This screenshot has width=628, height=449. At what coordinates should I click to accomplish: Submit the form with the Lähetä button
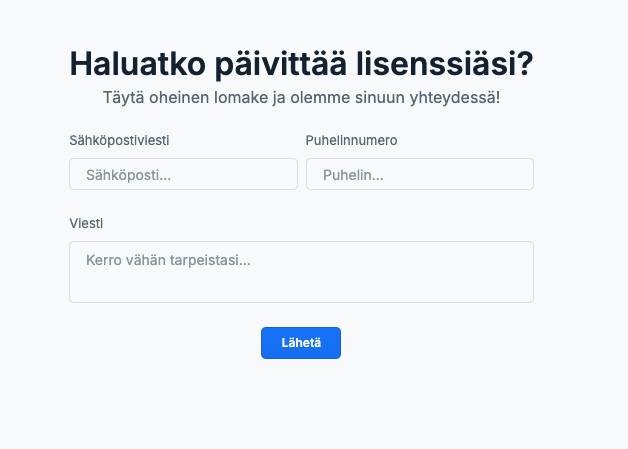(x=301, y=343)
